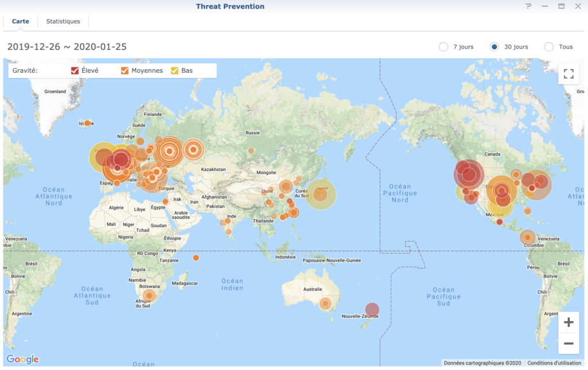The width and height of the screenshot is (588, 370).
Task: Uncheck the Élevé severity checkbox
Action: pos(75,71)
